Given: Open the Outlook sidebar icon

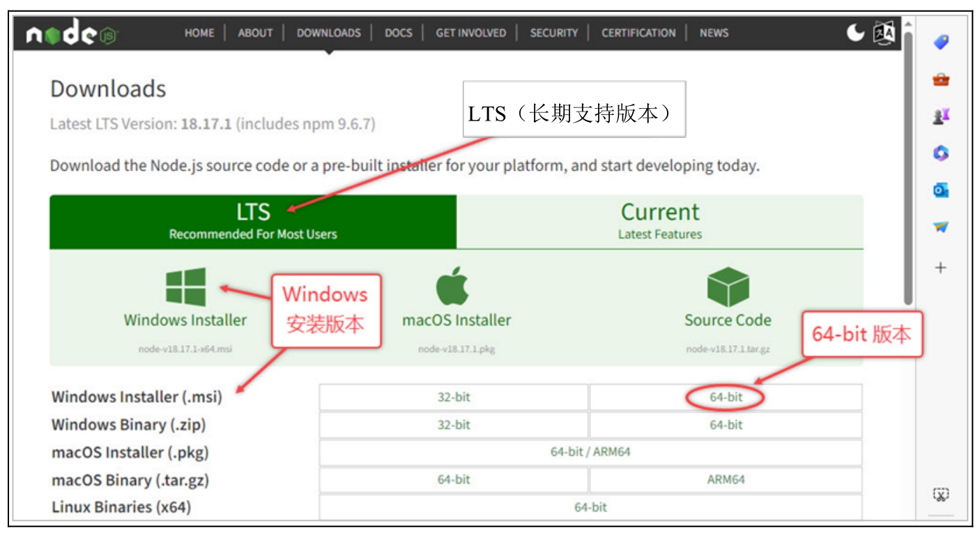Looking at the screenshot, I should click(941, 190).
